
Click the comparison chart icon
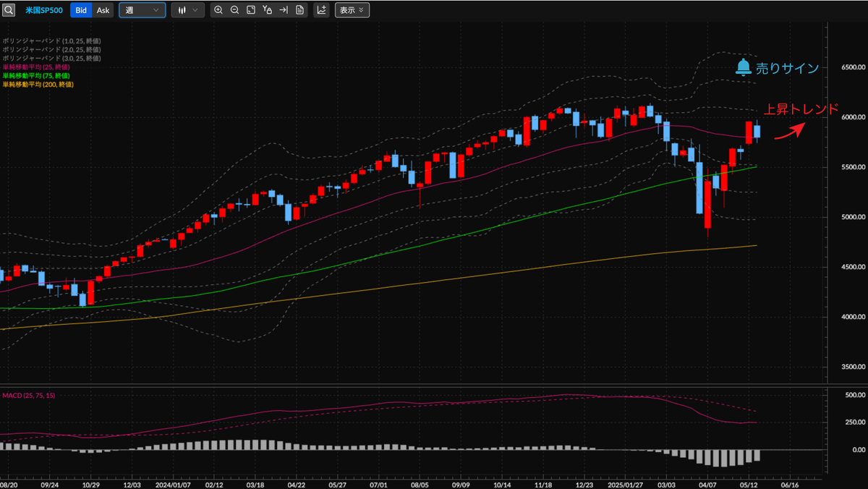click(x=321, y=10)
